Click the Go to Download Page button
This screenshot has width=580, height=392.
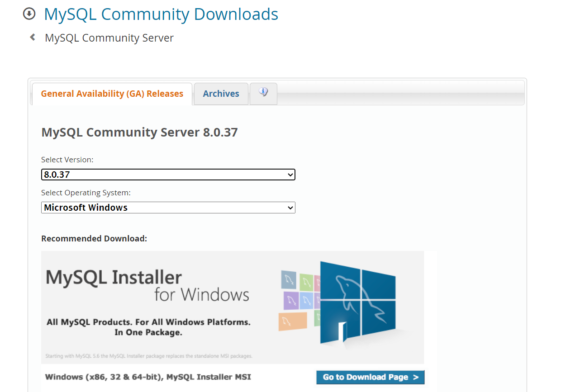(370, 377)
